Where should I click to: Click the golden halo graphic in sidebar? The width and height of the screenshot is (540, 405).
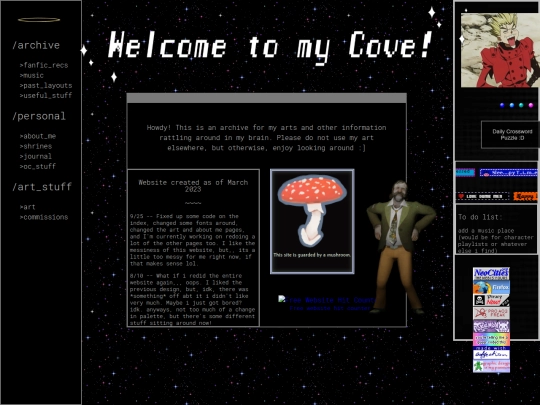click(x=39, y=20)
